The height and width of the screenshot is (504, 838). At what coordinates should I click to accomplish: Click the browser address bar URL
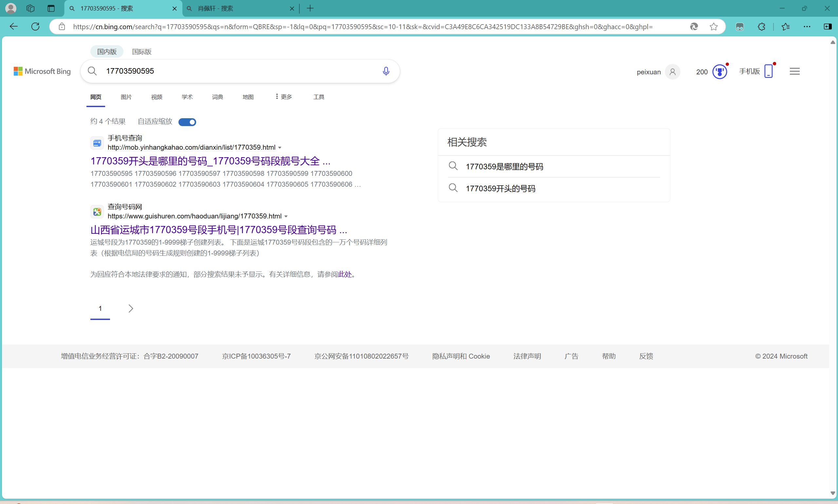pos(363,27)
